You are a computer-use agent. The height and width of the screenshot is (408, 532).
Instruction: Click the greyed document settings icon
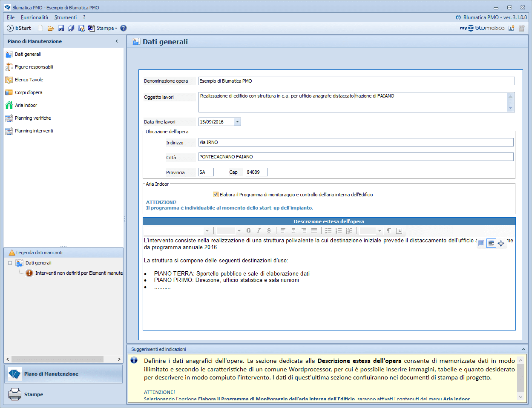click(x=522, y=28)
